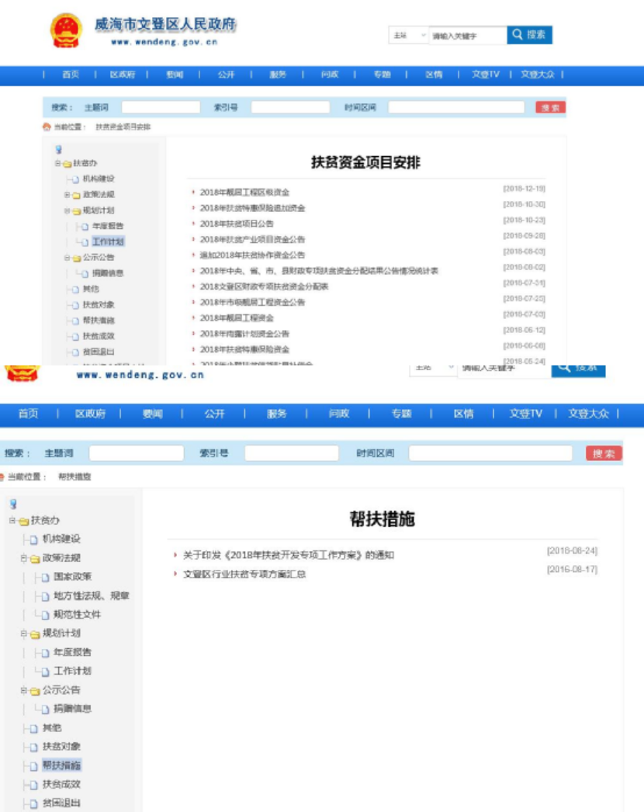
Task: Click the home icon beside breadcrumb 扶贫资金项目安排
Action: [47, 127]
